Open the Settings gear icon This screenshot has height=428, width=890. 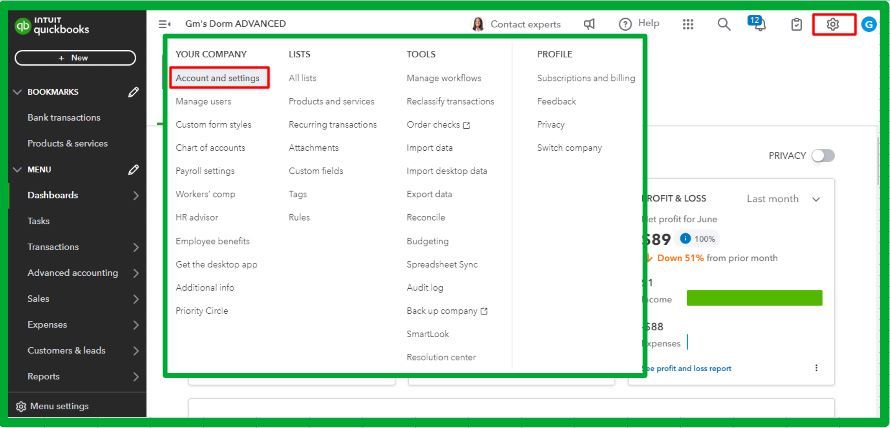[833, 24]
